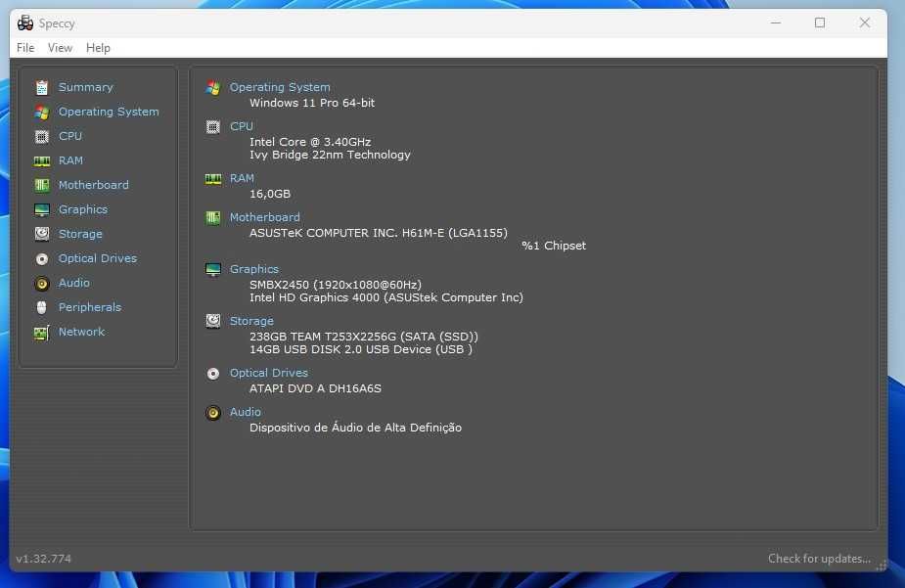The width and height of the screenshot is (905, 588).
Task: Click the Motherboard icon in sidebar
Action: [41, 185]
